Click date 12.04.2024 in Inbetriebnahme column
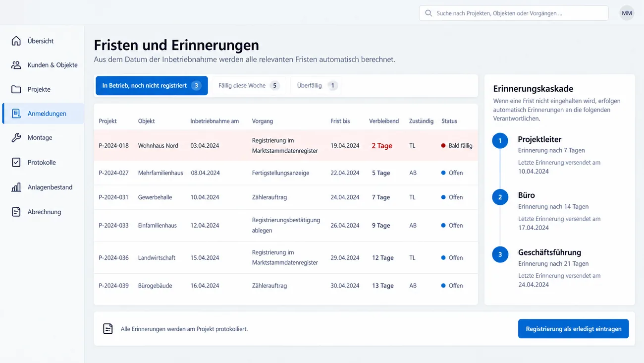644x363 pixels. pos(205,225)
